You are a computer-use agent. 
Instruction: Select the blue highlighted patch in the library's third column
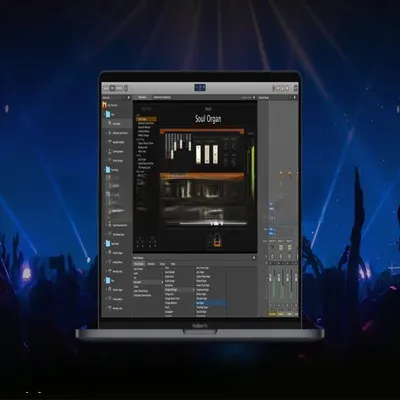point(211,303)
